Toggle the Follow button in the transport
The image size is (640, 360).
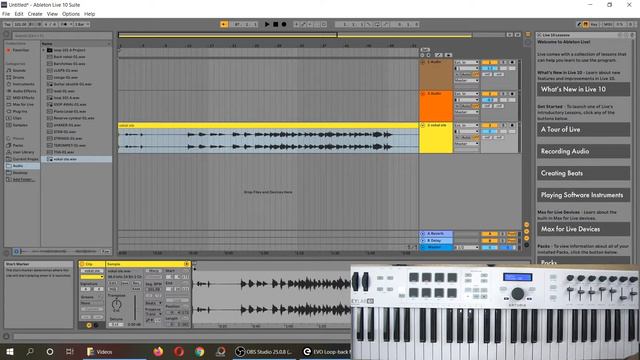coord(224,24)
